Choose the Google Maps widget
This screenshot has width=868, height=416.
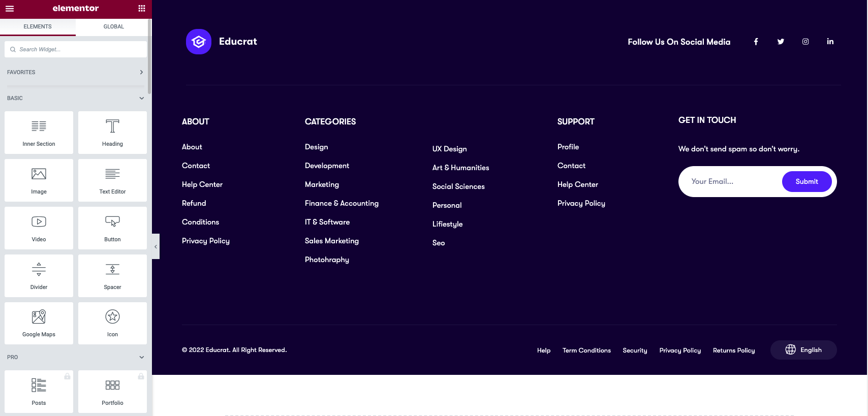click(39, 324)
